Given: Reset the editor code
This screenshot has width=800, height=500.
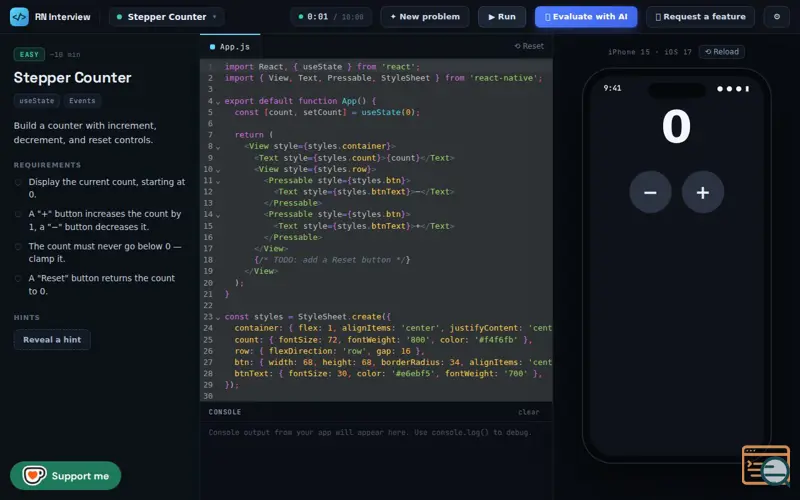Looking at the screenshot, I should tap(529, 46).
